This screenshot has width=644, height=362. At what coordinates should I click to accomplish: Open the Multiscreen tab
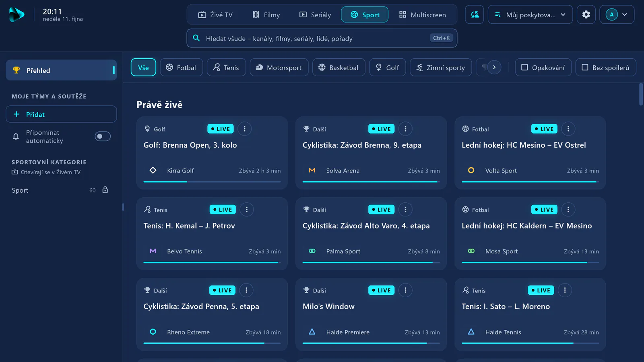click(x=423, y=15)
